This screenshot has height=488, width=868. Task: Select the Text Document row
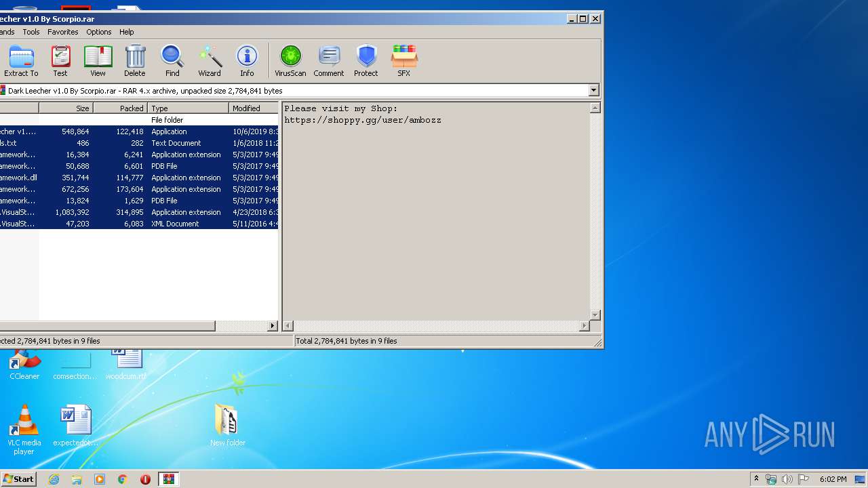139,143
